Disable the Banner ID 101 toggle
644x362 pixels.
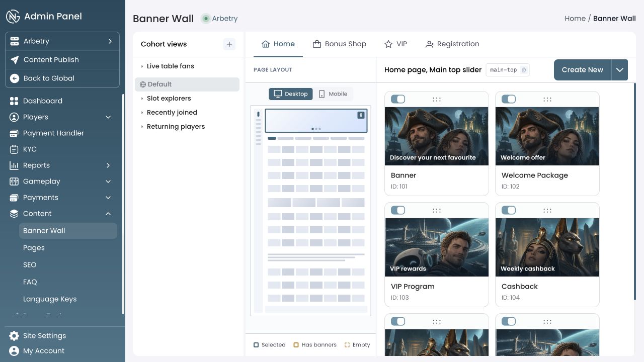[398, 99]
